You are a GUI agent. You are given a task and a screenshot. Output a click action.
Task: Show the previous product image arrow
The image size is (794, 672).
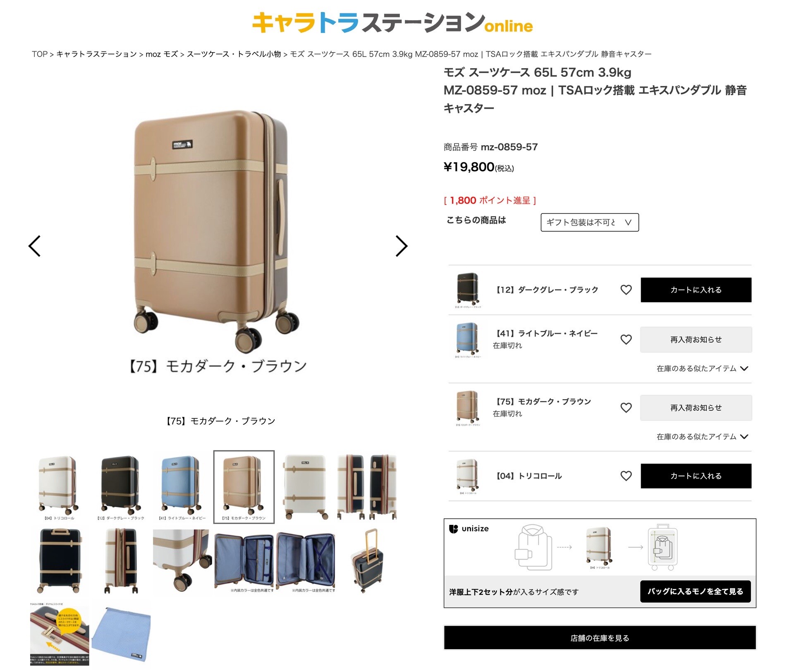pos(34,246)
